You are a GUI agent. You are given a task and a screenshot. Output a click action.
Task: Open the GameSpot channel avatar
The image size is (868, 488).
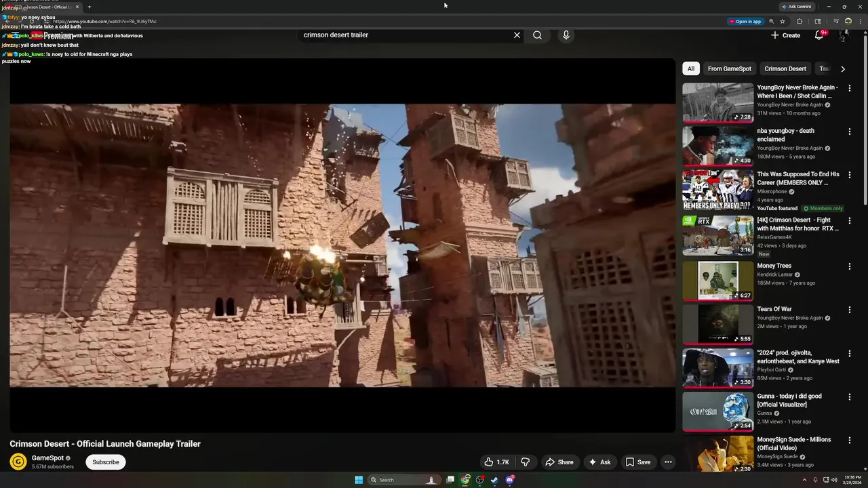point(18,462)
